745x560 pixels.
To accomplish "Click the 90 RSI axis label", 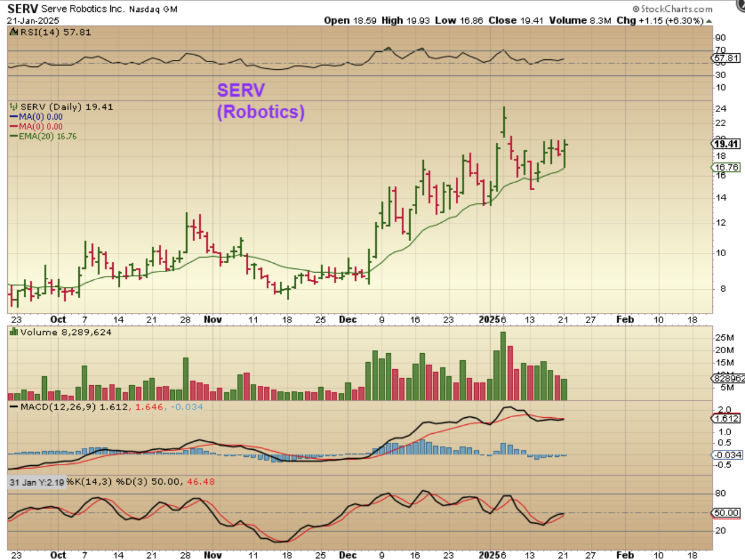I will [x=721, y=37].
